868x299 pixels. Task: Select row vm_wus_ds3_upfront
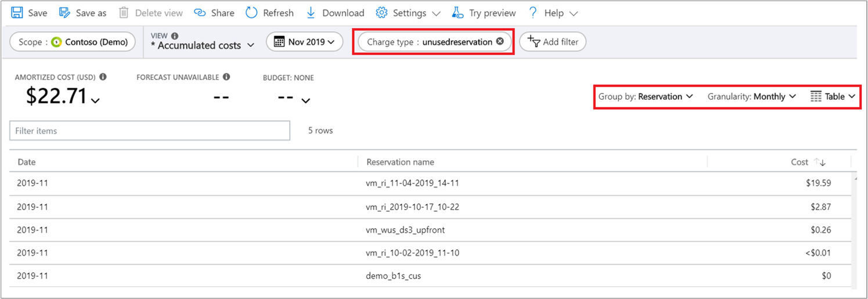pos(430,229)
